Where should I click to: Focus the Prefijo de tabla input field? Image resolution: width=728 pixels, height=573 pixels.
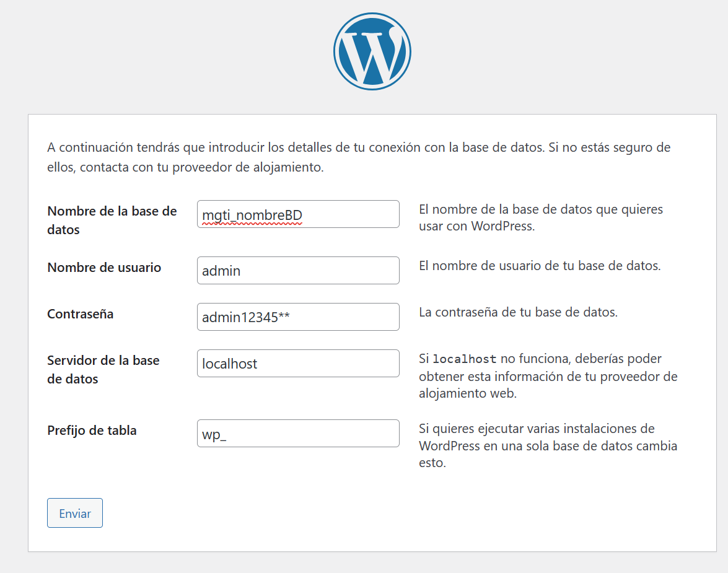(298, 433)
